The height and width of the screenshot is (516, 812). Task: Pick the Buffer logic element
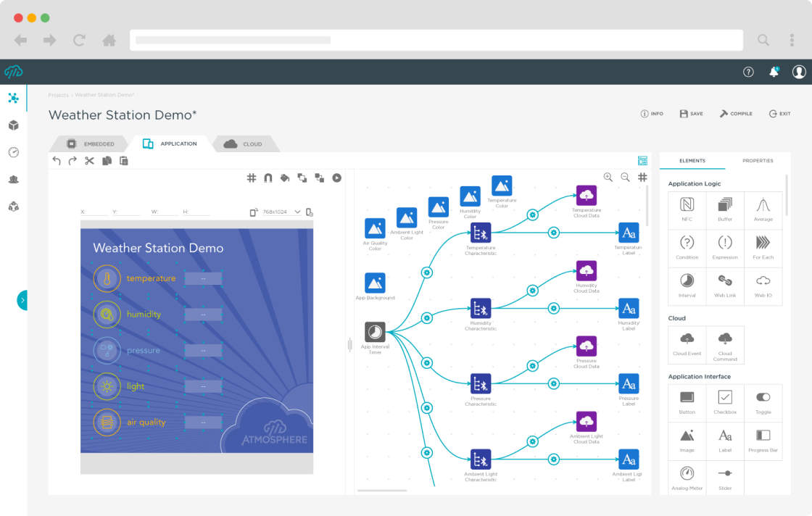click(x=725, y=209)
